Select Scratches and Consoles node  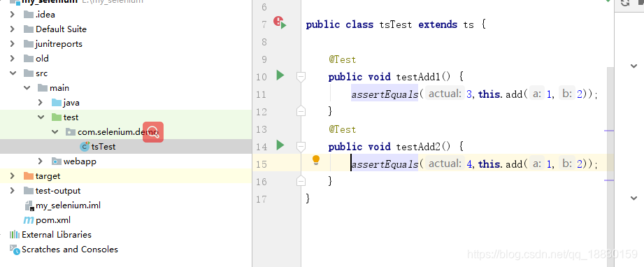pos(70,250)
